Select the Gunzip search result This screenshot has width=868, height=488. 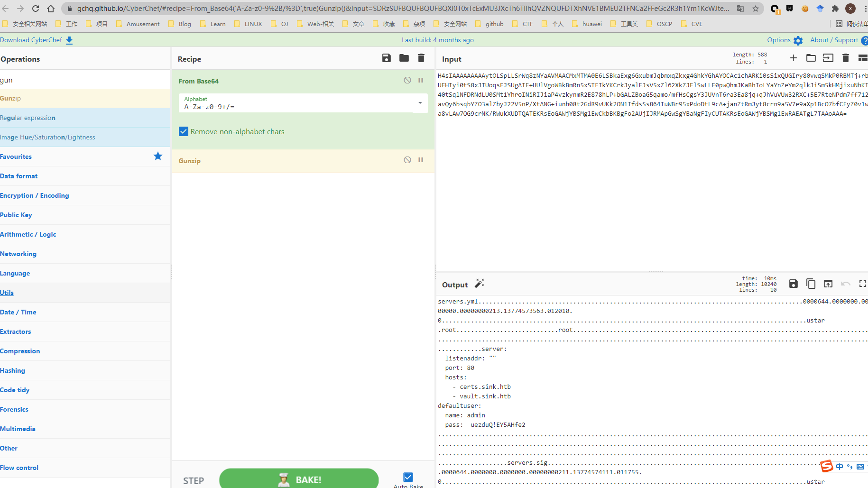click(x=10, y=98)
